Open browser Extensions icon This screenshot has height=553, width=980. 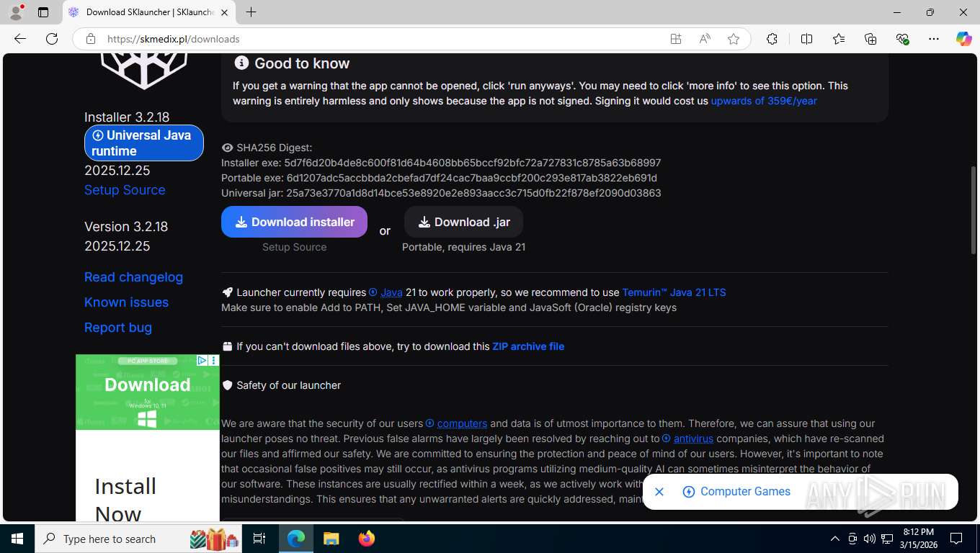pyautogui.click(x=772, y=39)
